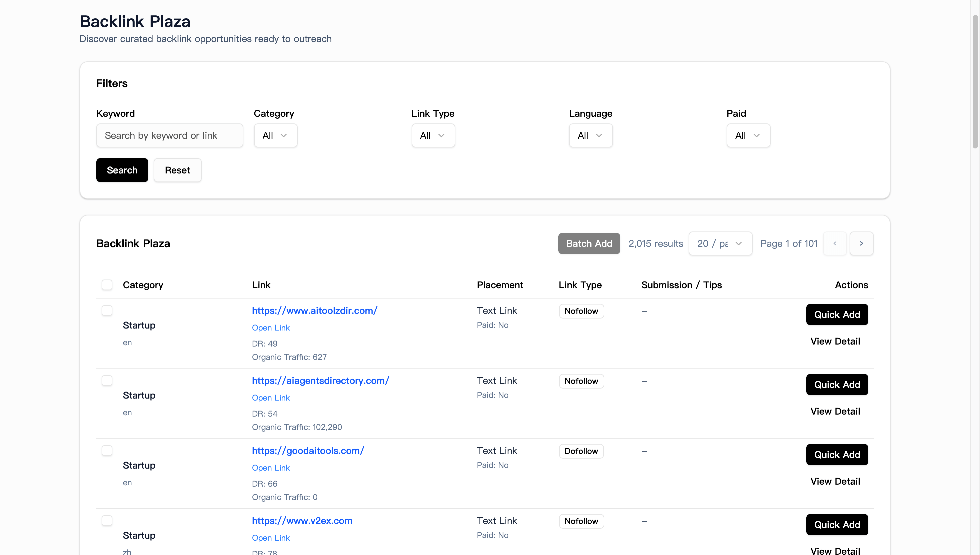
Task: Open the https://goodaitools.com/ link
Action: pyautogui.click(x=308, y=451)
